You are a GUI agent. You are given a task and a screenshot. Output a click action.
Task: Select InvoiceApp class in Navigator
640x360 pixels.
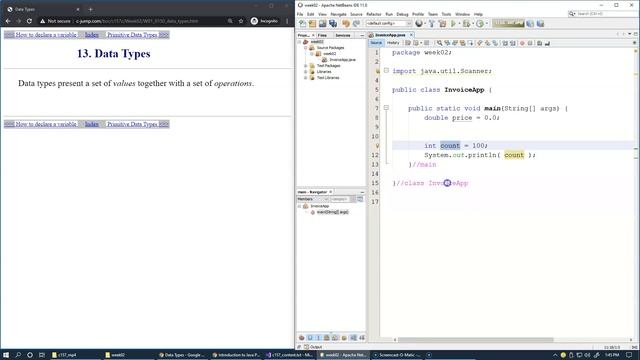click(320, 206)
